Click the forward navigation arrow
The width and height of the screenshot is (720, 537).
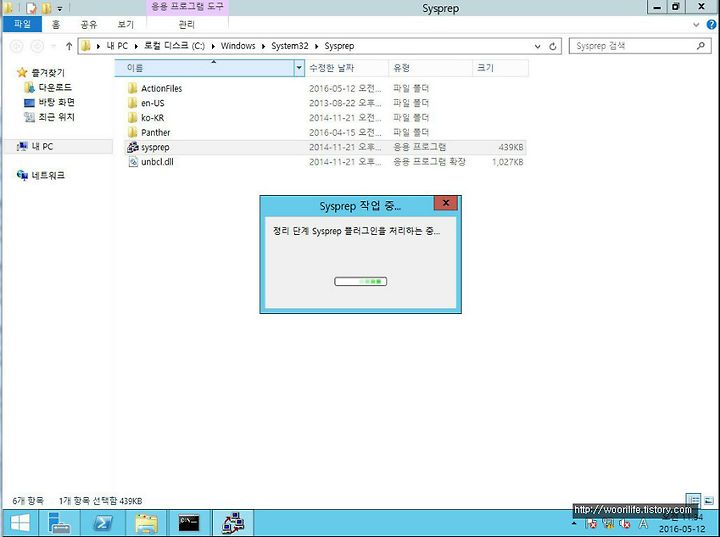tap(37, 46)
